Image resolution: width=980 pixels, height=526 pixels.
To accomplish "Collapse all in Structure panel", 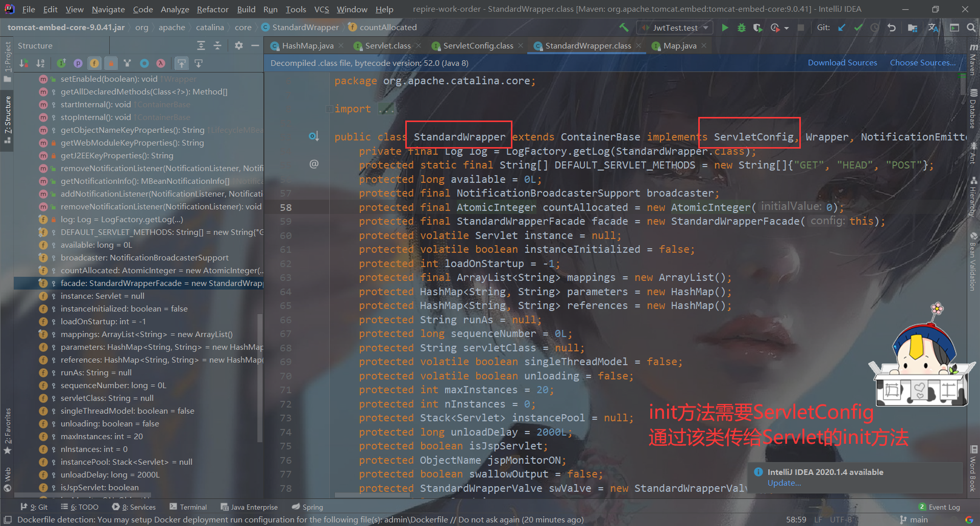I will [217, 46].
